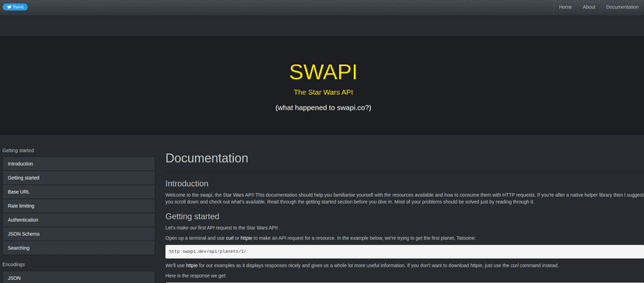
Task: Click the Documentation main heading
Action: 207,159
